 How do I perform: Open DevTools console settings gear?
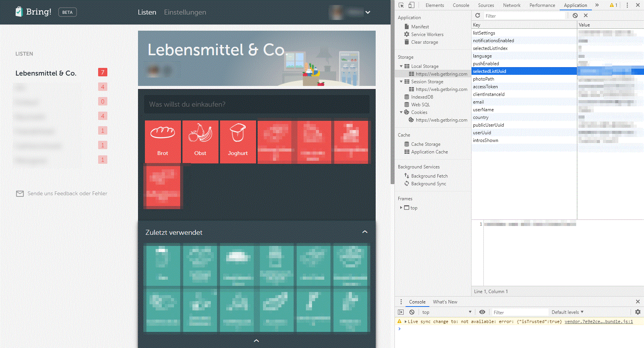(637, 312)
